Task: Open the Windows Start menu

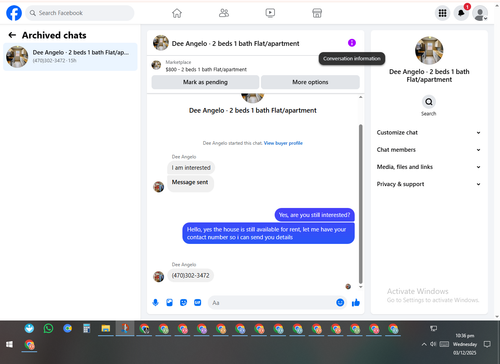Action: [x=9, y=344]
